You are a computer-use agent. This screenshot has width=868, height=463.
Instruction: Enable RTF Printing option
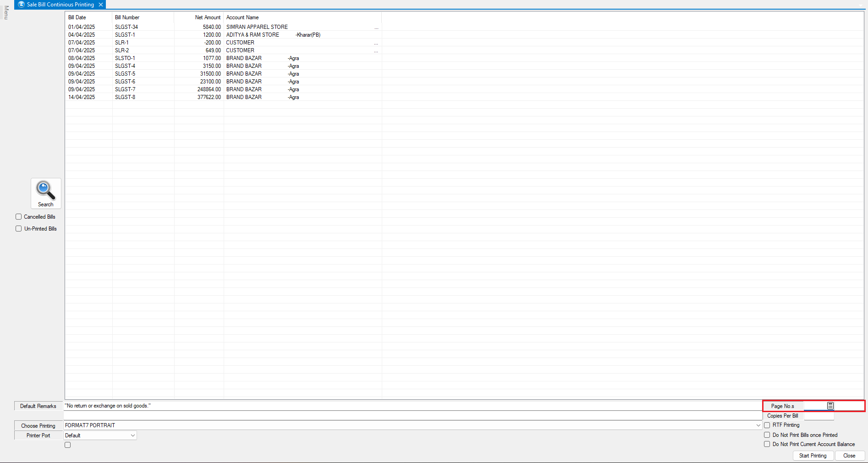click(767, 425)
